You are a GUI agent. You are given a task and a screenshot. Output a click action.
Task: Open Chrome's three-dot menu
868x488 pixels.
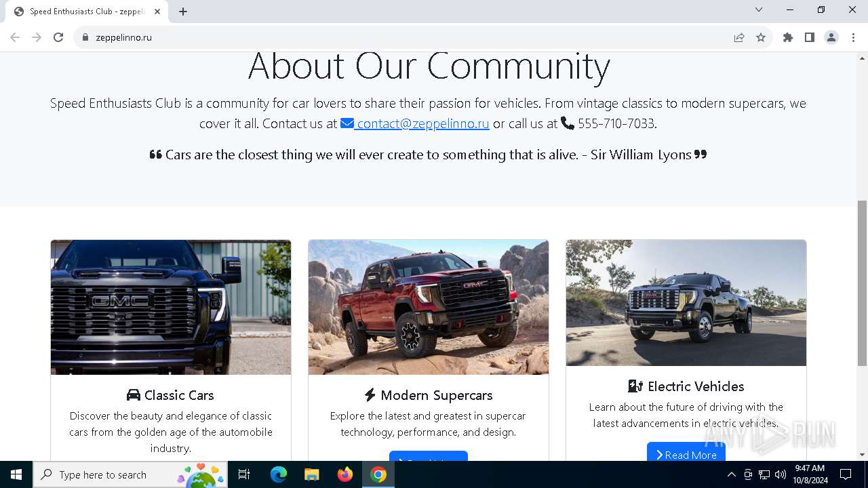click(x=853, y=37)
